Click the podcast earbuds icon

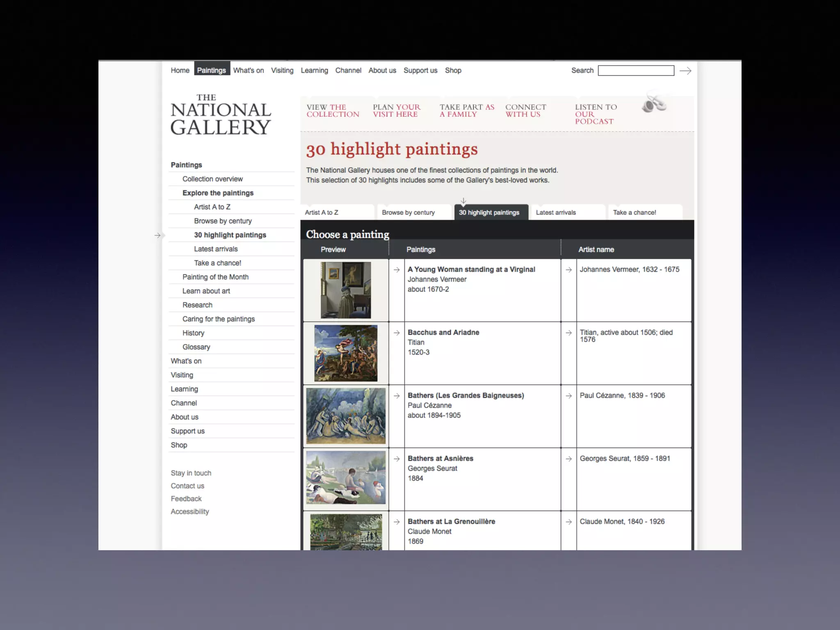tap(653, 104)
